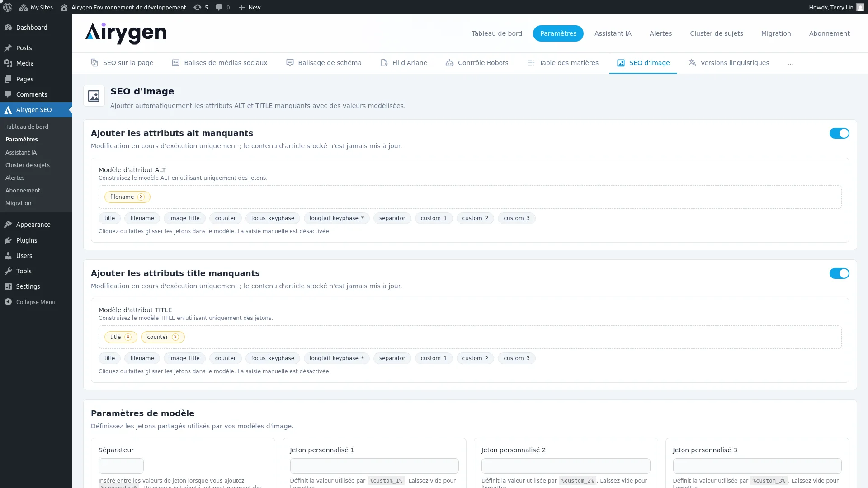Add custom_1 token to ALT template
Viewport: 868px width, 488px height.
(x=434, y=218)
